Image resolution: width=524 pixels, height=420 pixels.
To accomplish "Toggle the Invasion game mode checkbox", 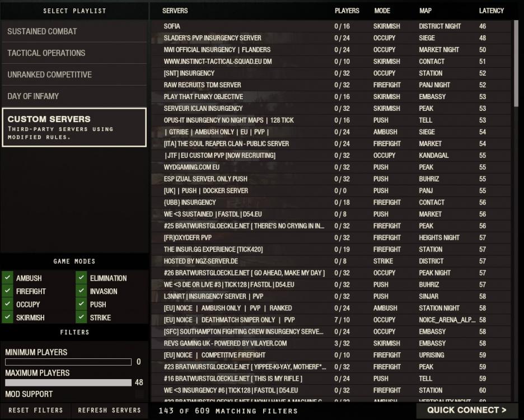I will point(82,291).
